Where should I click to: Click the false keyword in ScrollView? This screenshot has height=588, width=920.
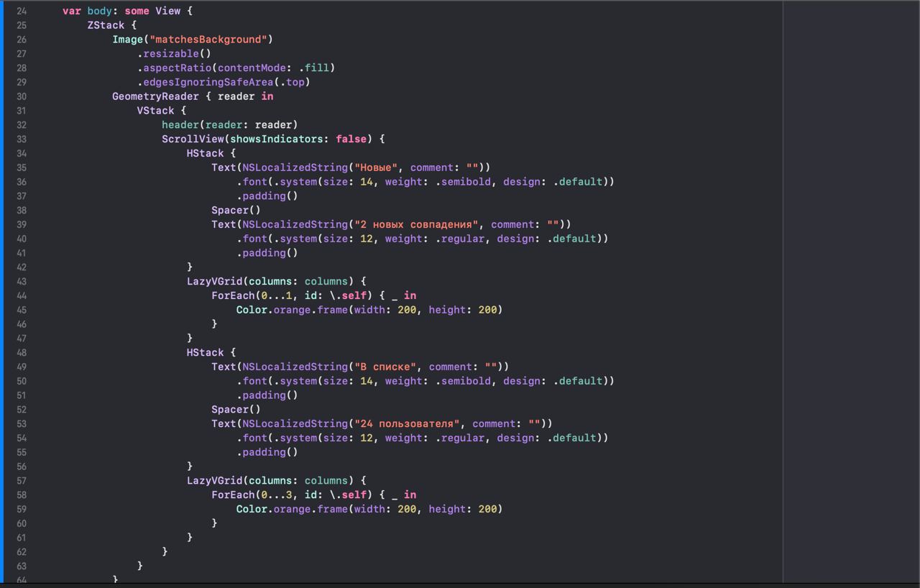pos(351,139)
